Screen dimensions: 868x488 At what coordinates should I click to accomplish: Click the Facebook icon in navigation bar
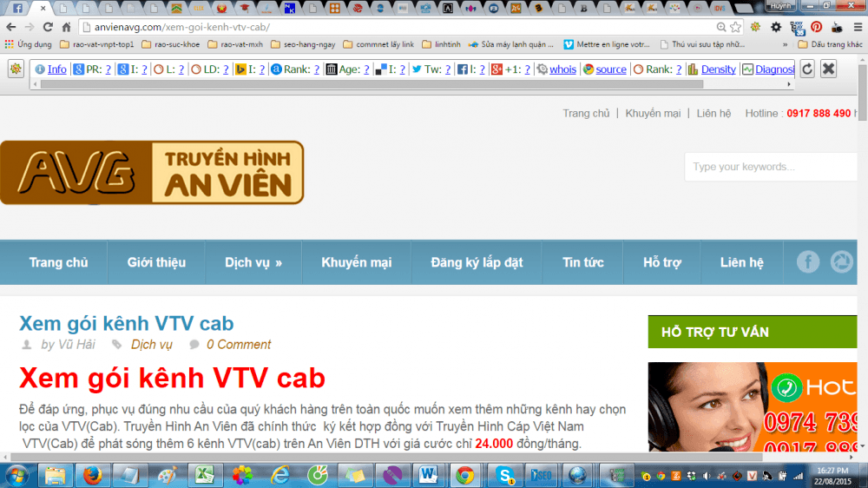[x=807, y=261]
